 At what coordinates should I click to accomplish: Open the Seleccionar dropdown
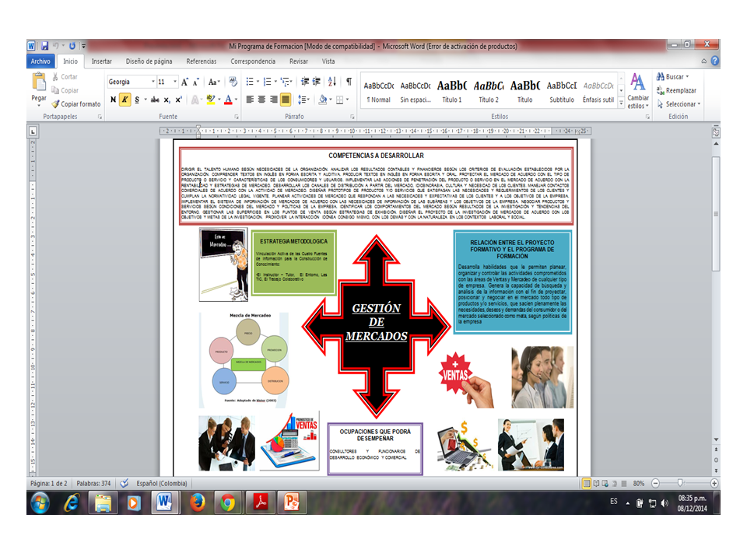pos(679,103)
